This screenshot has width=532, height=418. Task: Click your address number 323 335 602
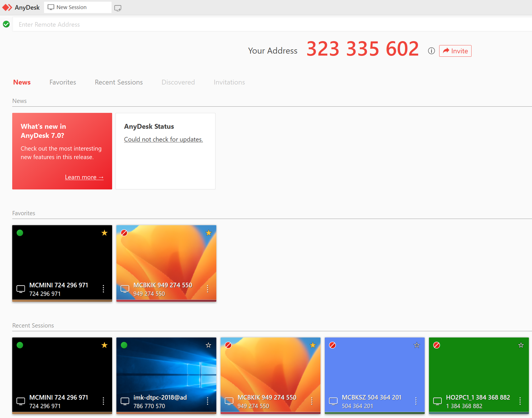pos(363,49)
